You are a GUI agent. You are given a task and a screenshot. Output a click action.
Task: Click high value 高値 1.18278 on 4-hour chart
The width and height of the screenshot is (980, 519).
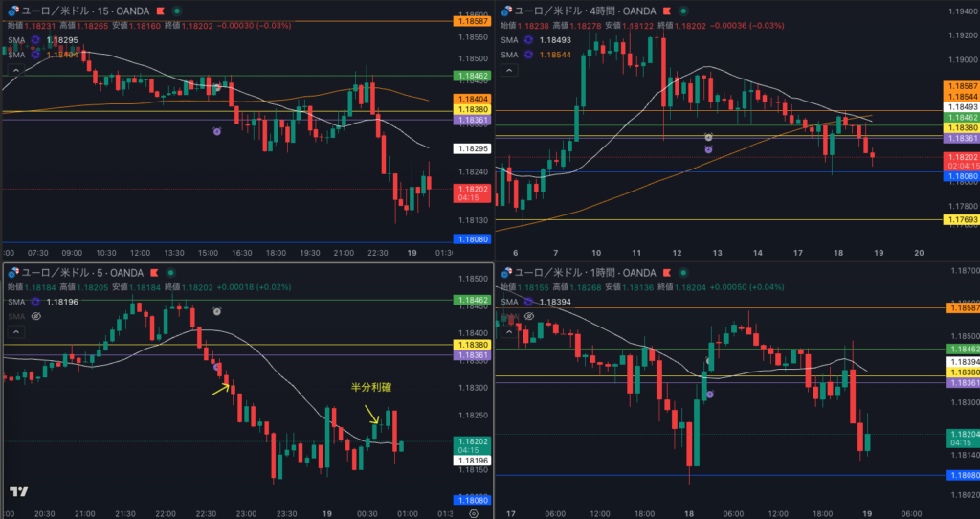(578, 26)
